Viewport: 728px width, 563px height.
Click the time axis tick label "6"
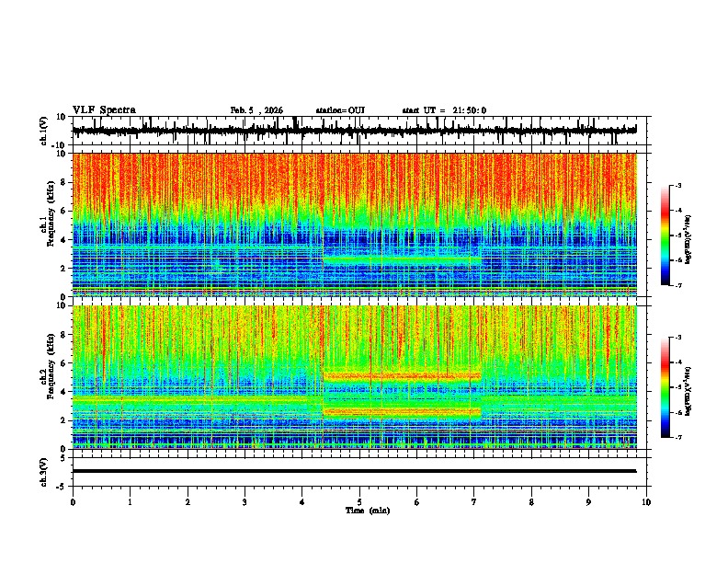[417, 502]
